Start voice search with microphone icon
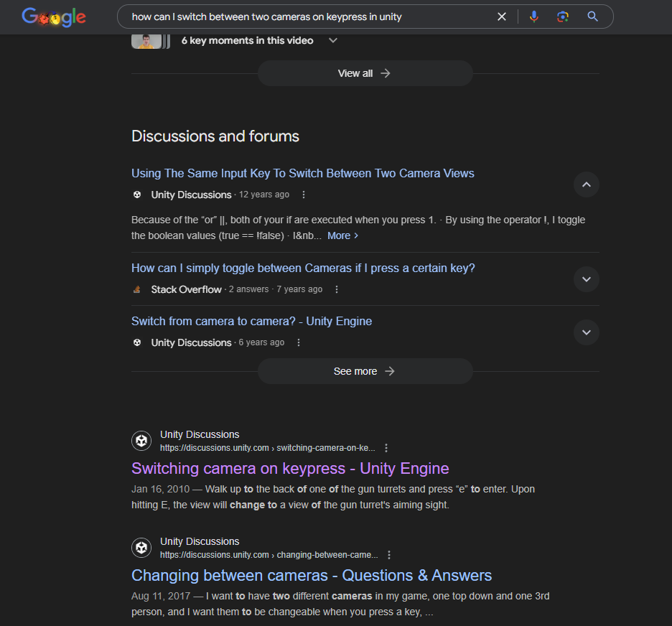Screen dimensions: 672x626 pos(533,17)
